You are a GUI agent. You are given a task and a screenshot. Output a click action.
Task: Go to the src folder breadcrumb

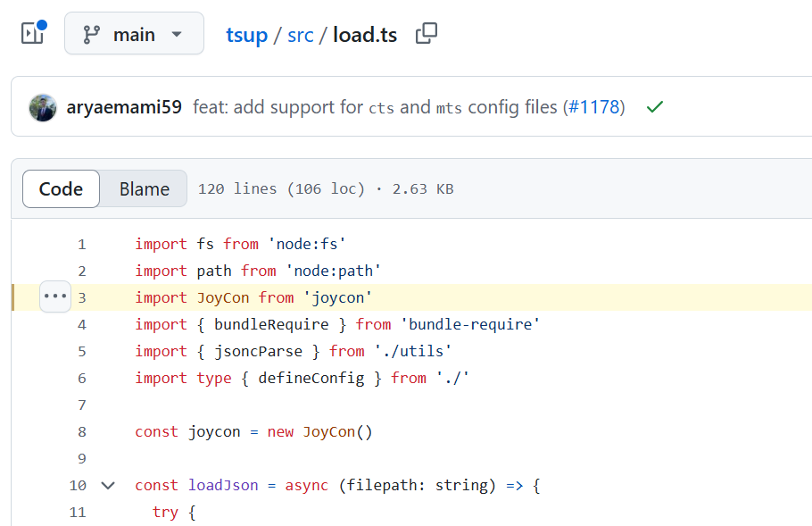[301, 35]
